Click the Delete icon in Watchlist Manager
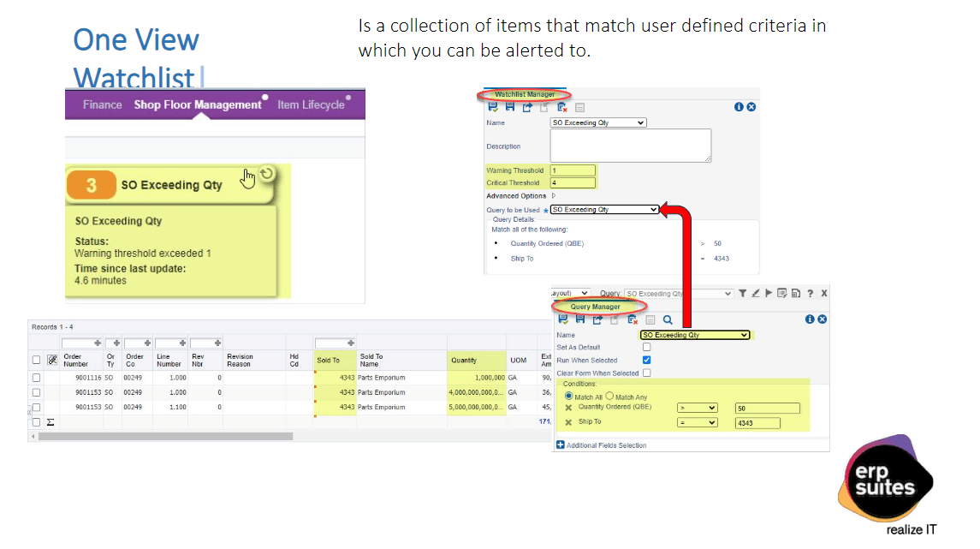980x549 pixels. pyautogui.click(x=561, y=107)
